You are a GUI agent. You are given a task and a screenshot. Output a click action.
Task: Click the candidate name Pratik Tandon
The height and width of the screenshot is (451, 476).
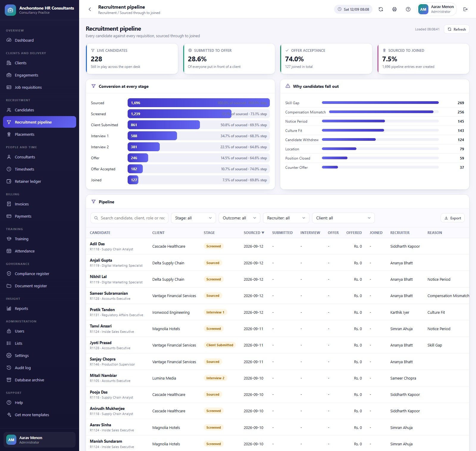[102, 310]
